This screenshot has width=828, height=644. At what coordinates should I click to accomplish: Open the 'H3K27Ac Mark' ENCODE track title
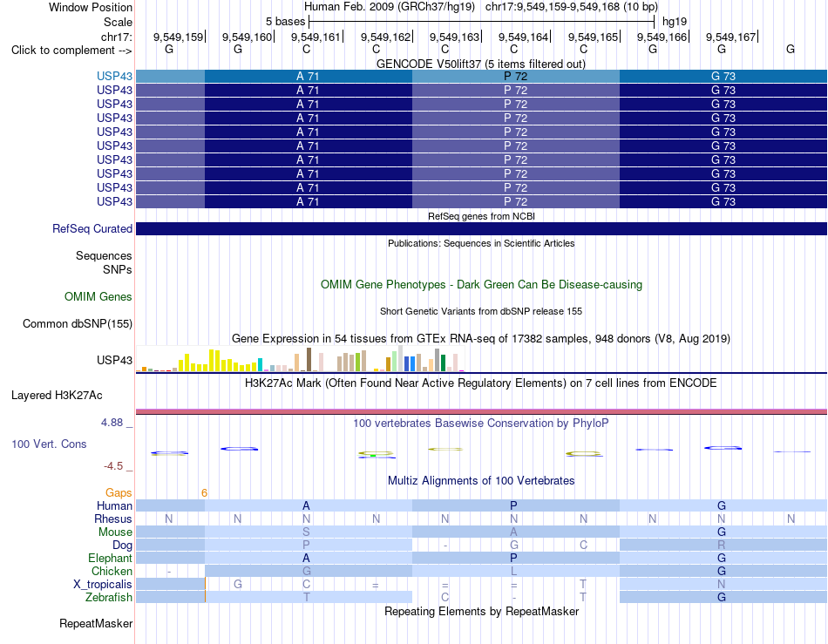pos(481,383)
